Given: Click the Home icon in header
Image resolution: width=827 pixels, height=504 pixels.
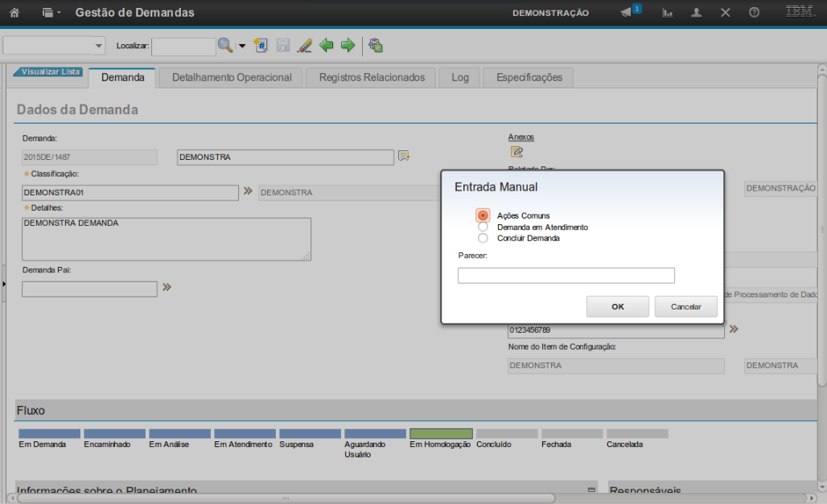Looking at the screenshot, I should pyautogui.click(x=14, y=13).
